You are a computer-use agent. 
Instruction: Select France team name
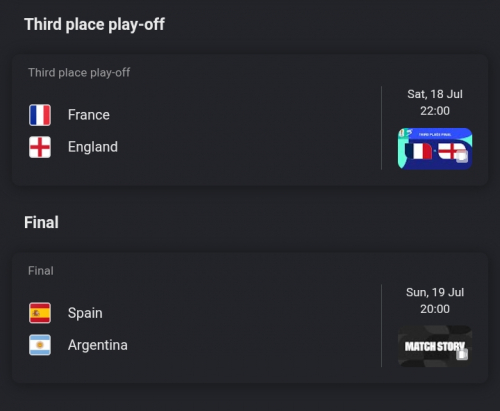coord(89,115)
